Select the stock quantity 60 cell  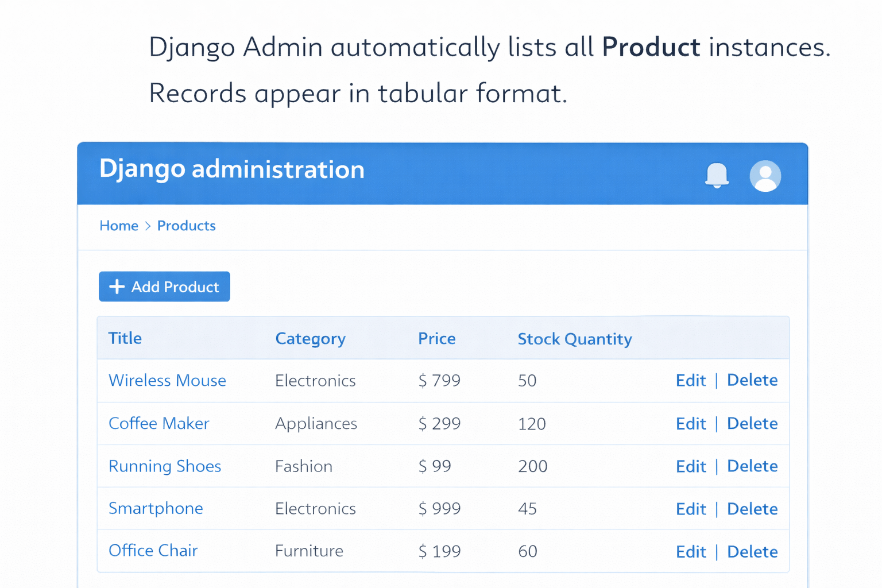pos(528,551)
